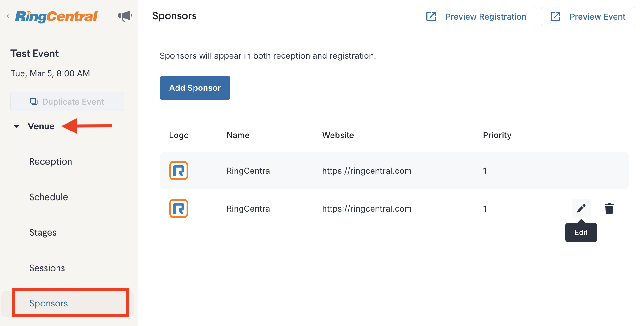Viewport: 644px width, 326px height.
Task: Click the Name column header
Action: pos(238,135)
